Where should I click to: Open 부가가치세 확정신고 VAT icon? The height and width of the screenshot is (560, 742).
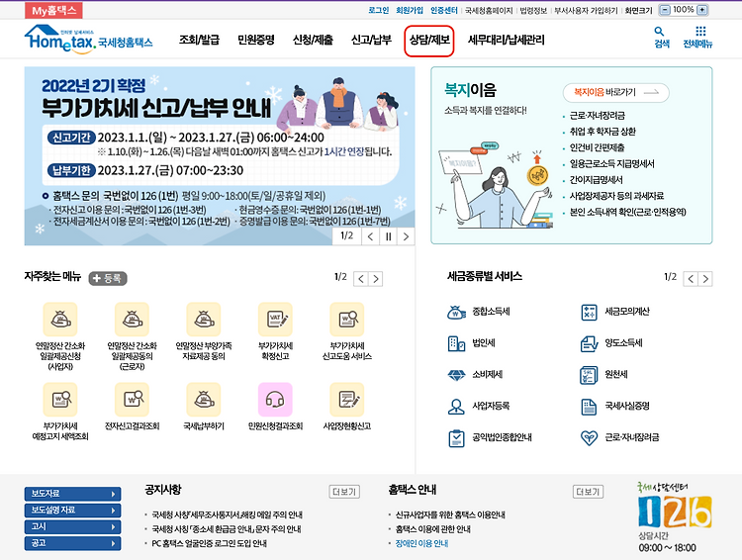pos(275,319)
